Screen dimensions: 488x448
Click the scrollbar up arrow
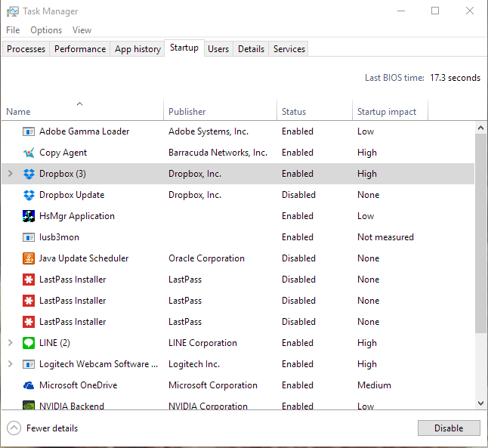point(480,128)
